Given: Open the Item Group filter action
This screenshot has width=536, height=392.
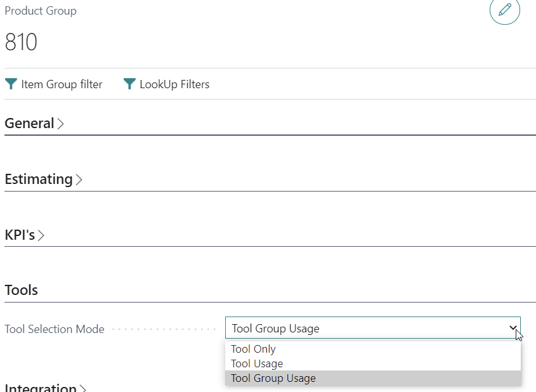Looking at the screenshot, I should 62,84.
